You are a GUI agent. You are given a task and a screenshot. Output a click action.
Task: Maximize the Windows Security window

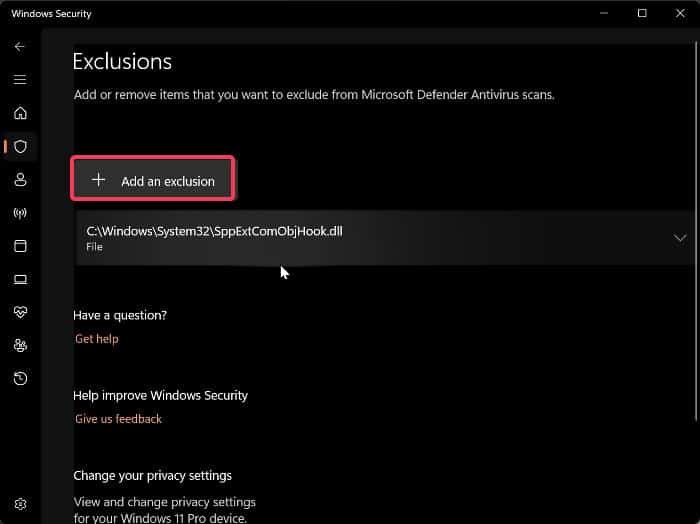click(x=642, y=13)
